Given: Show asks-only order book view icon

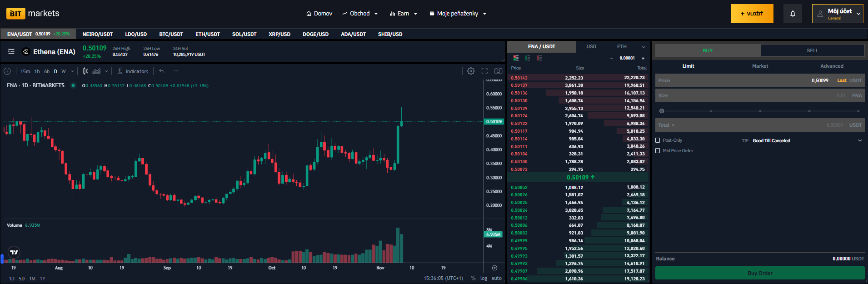Looking at the screenshot, I should 539,58.
